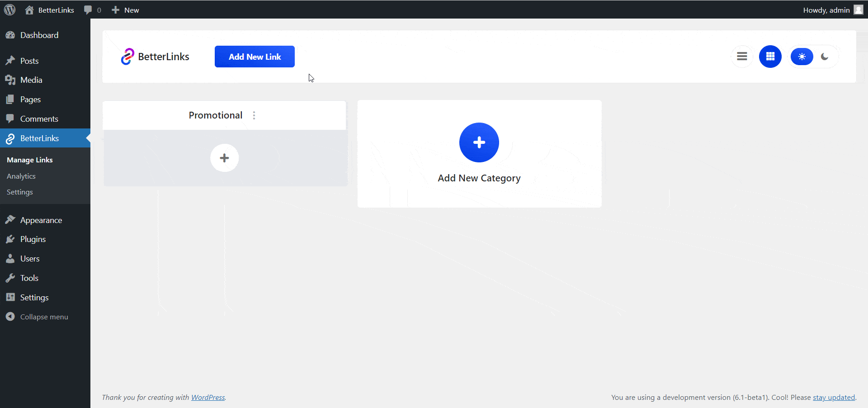Follow the stay updated link
Viewport: 868px width, 408px height.
pyautogui.click(x=834, y=397)
